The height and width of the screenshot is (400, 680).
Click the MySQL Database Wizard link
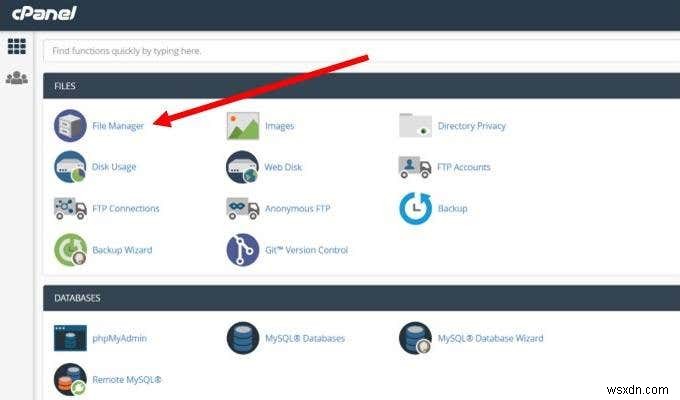click(490, 338)
